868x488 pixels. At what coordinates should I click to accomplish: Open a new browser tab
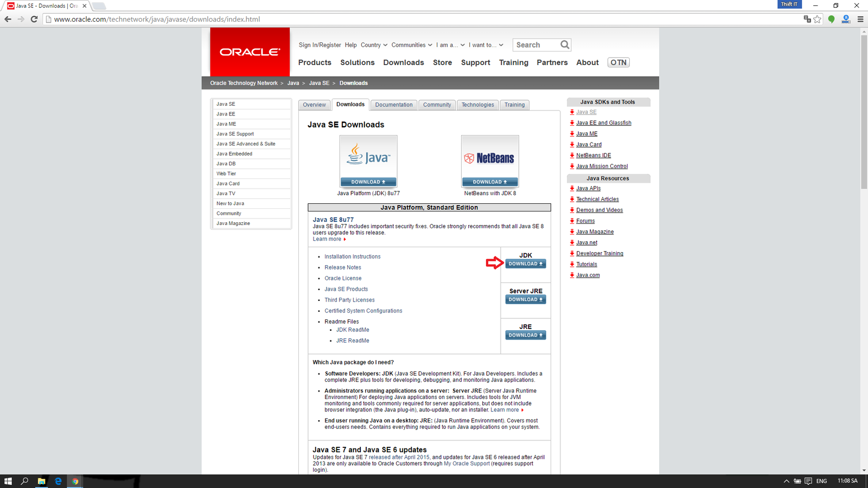click(x=99, y=6)
